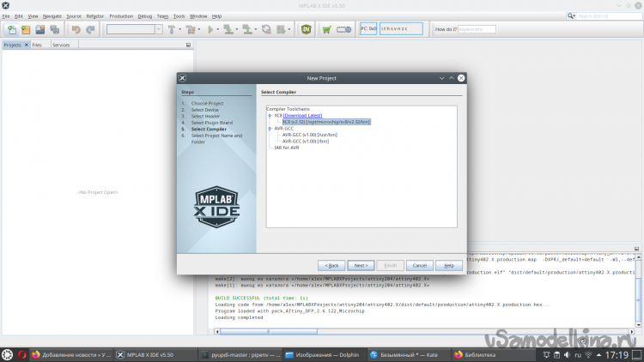This screenshot has height=362, width=644.
Task: Click the Undo toolbar icon
Action: point(76,29)
